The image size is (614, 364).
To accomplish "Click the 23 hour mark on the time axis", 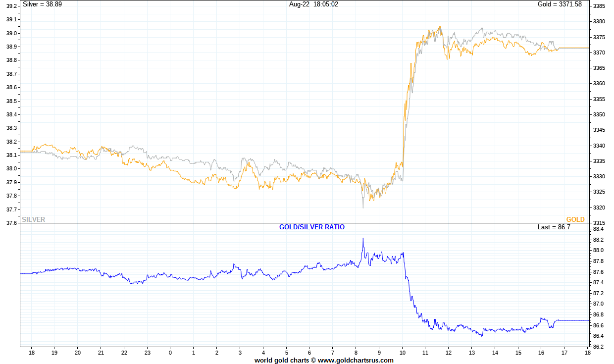I will pos(147,353).
